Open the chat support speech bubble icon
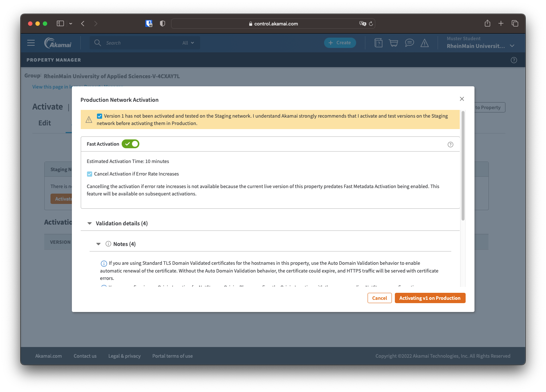The width and height of the screenshot is (546, 392). (409, 43)
